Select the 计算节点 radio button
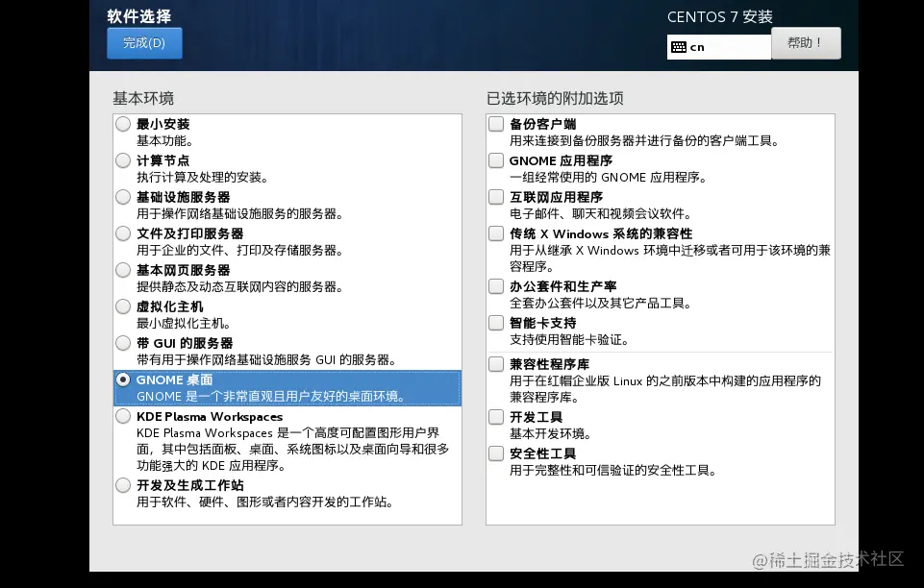This screenshot has width=924, height=588. tap(123, 160)
